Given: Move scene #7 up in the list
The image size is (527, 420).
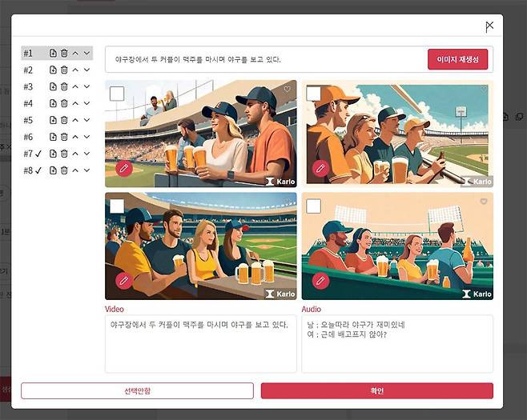Looking at the screenshot, I should [75, 154].
